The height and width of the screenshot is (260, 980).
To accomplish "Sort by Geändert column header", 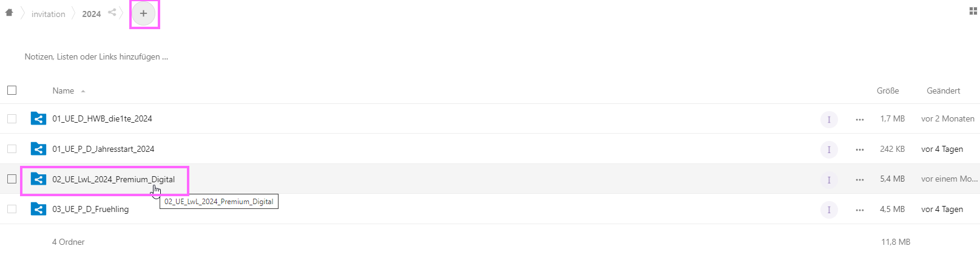I will pos(943,91).
